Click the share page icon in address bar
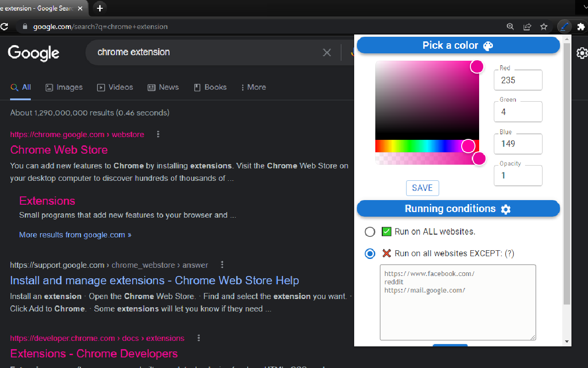 [x=527, y=27]
